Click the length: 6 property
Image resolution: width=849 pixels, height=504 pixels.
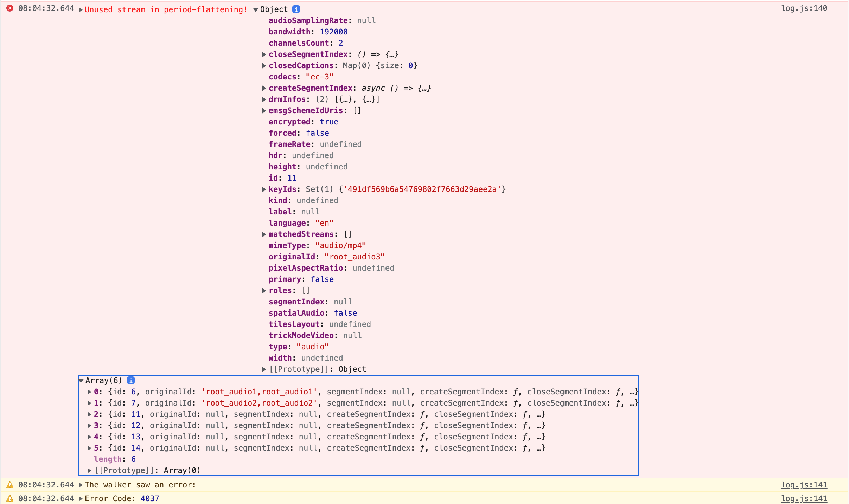coord(115,459)
